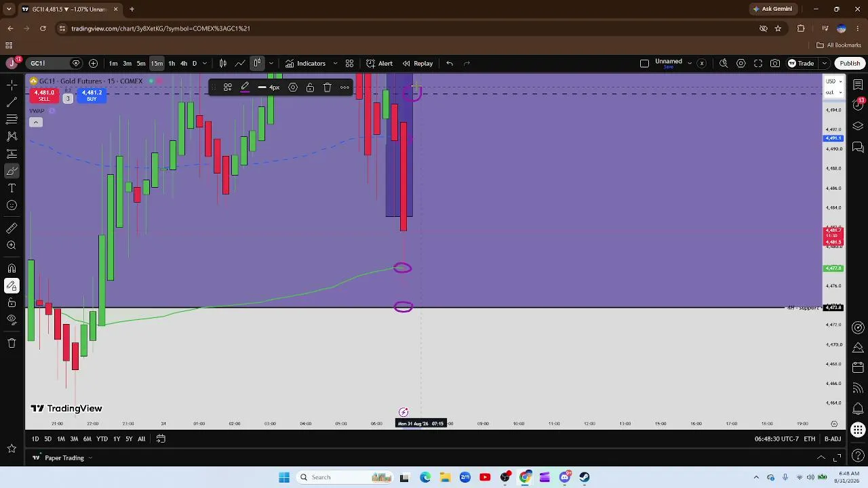
Task: Lock the selected drawing in floating toolbar
Action: click(x=310, y=87)
